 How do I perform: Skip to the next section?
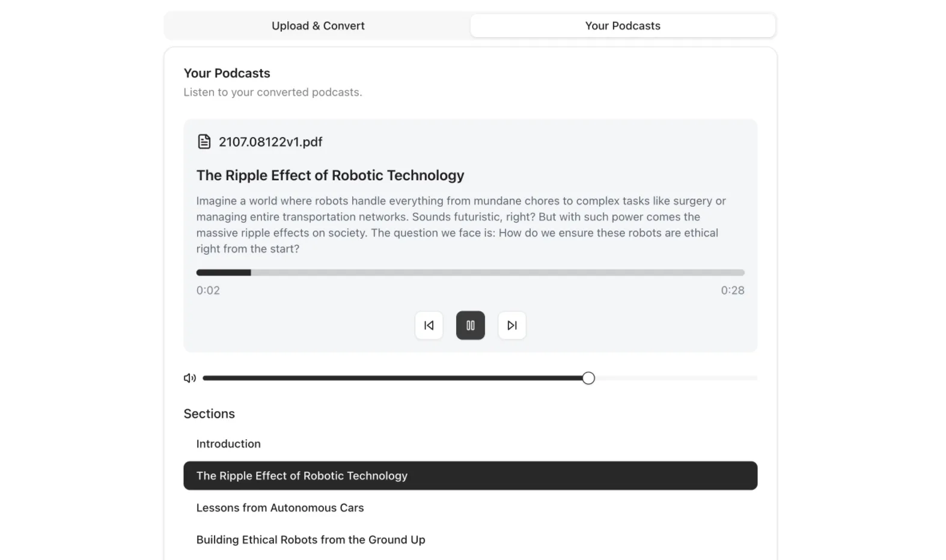(x=511, y=325)
